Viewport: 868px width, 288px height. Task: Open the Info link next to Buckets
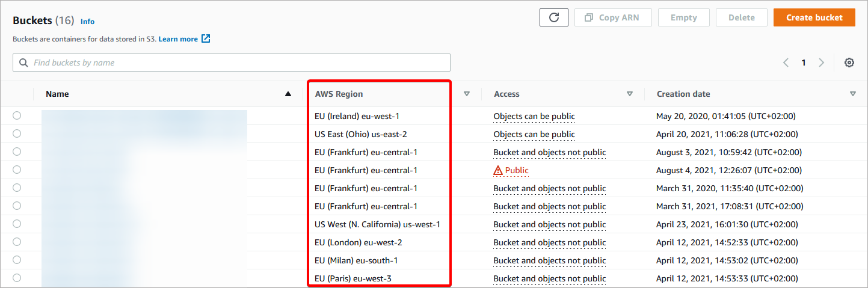tap(88, 22)
